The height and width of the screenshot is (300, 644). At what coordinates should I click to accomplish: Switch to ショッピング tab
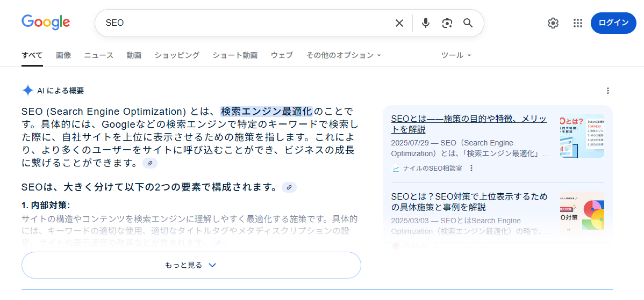(x=177, y=55)
